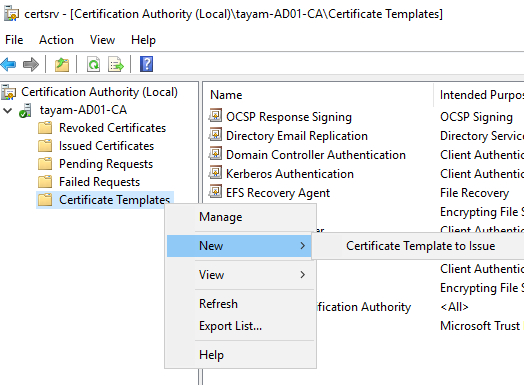Click the Issued Certificates folder icon
The height and width of the screenshot is (385, 524).
(45, 146)
